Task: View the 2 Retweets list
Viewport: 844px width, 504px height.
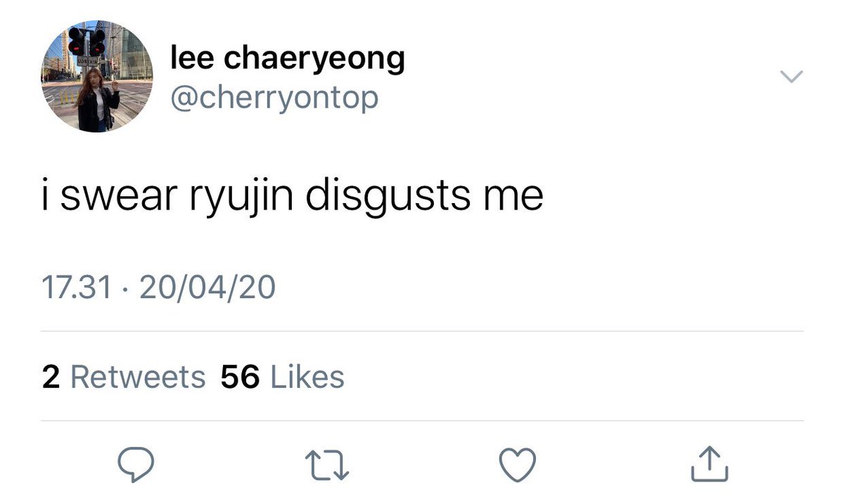Action: pyautogui.click(x=123, y=377)
